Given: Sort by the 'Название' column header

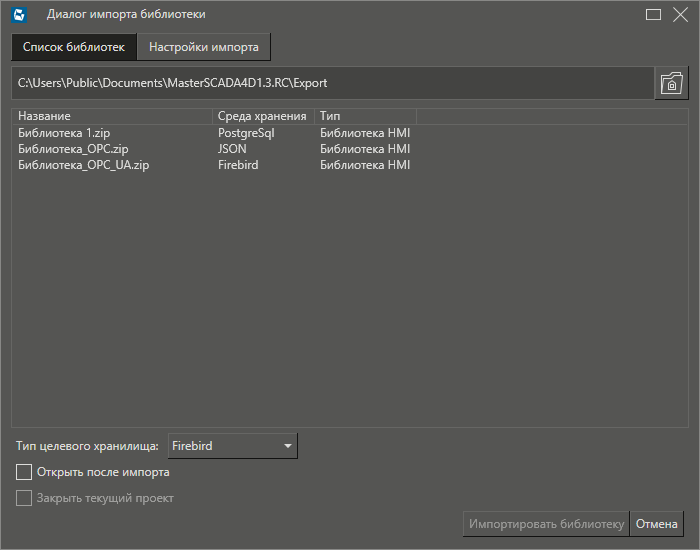Looking at the screenshot, I should tap(112, 116).
